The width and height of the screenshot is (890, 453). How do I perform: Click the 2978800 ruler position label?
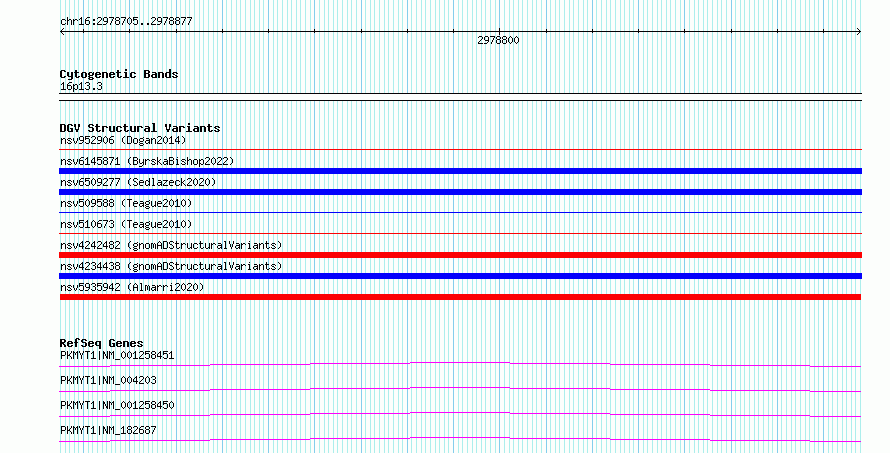click(x=498, y=40)
